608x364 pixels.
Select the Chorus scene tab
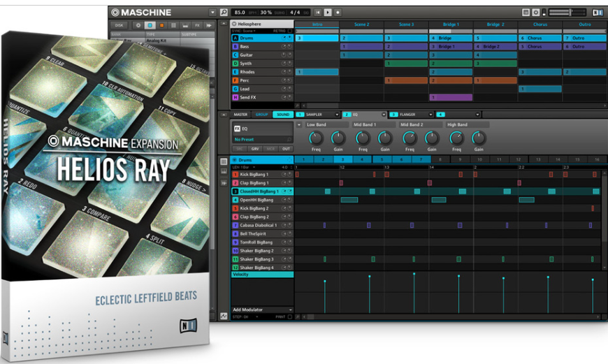(x=540, y=24)
